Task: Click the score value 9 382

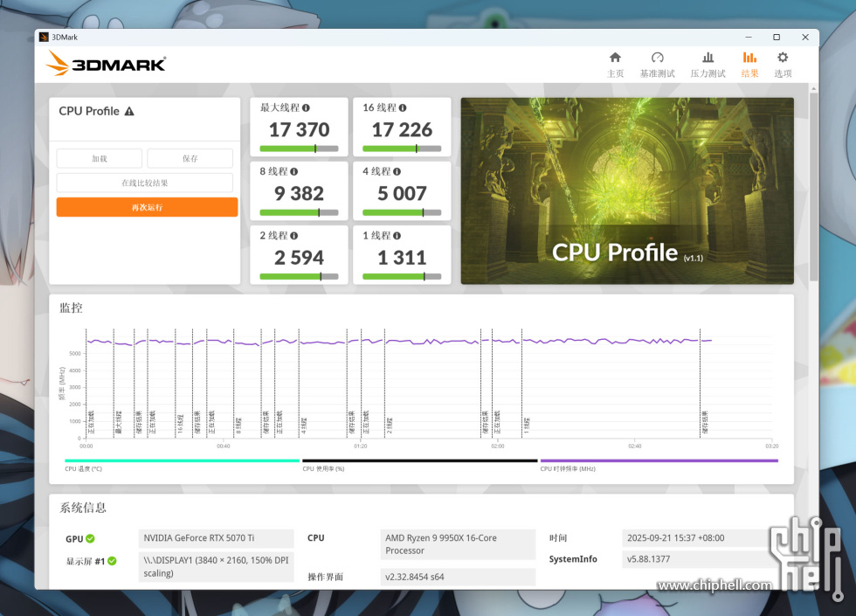Action: pos(299,194)
